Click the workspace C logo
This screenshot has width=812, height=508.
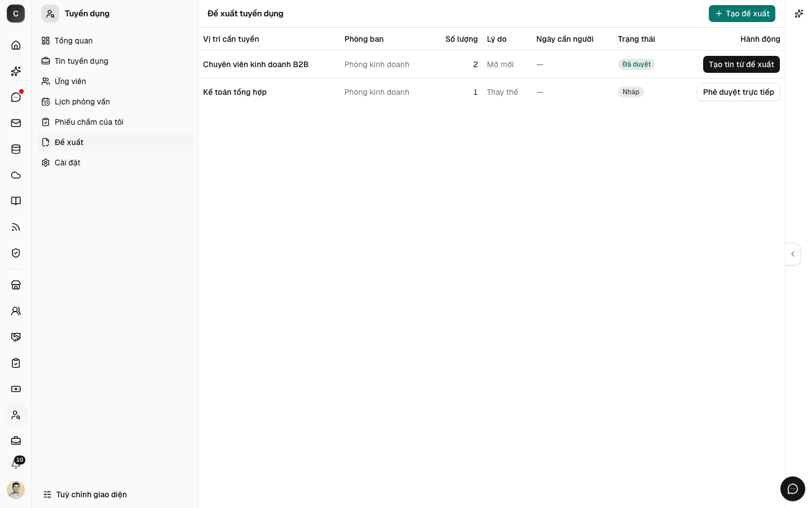16,14
